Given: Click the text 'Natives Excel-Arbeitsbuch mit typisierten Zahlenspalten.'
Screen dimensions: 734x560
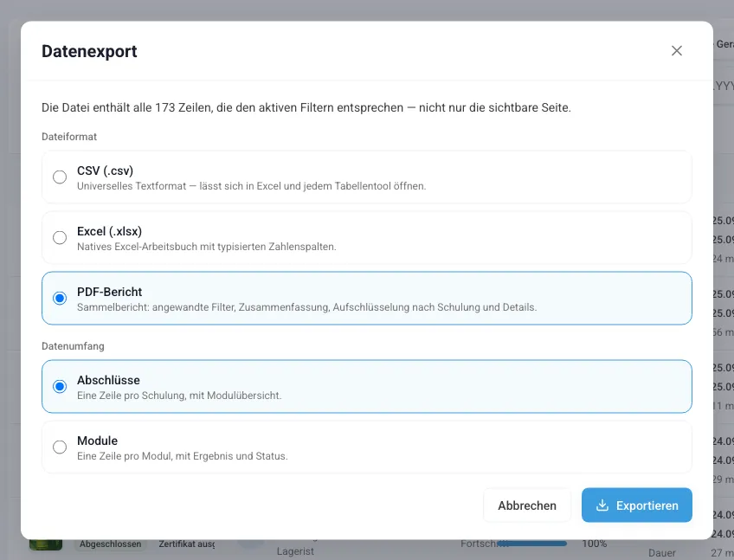Looking at the screenshot, I should [x=206, y=247].
